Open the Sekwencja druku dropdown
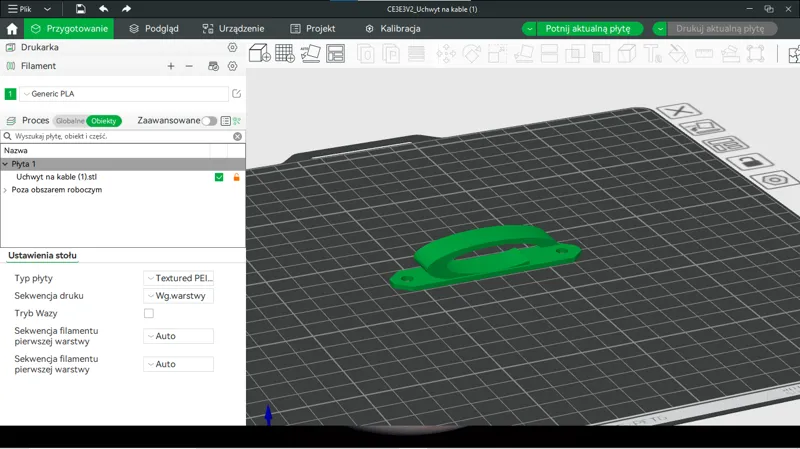Screen dimensions: 800x449 (178, 295)
